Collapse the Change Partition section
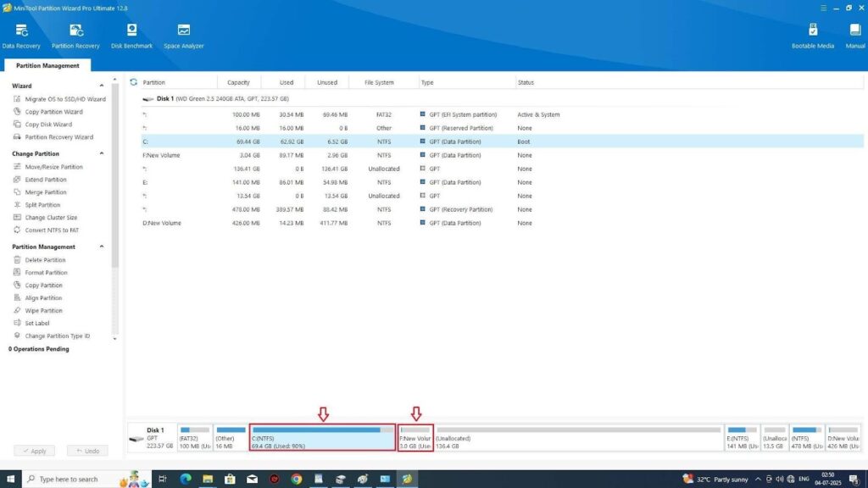The image size is (868, 488). coord(103,154)
